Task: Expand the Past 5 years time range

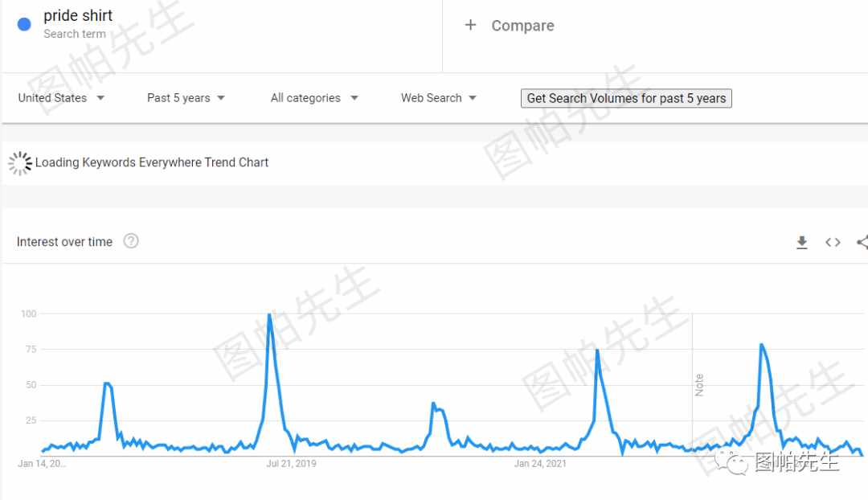Action: (186, 98)
